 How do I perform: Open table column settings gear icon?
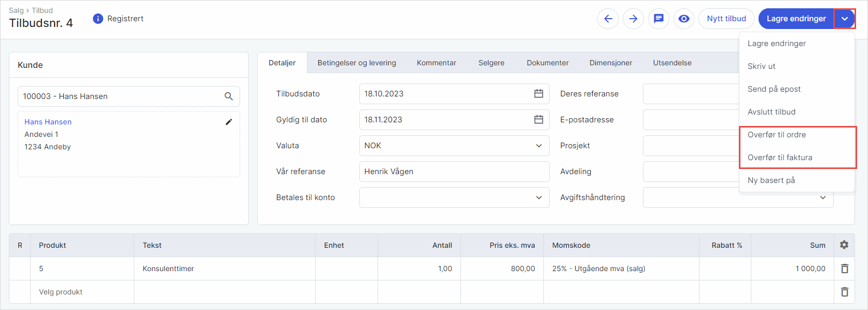(844, 245)
